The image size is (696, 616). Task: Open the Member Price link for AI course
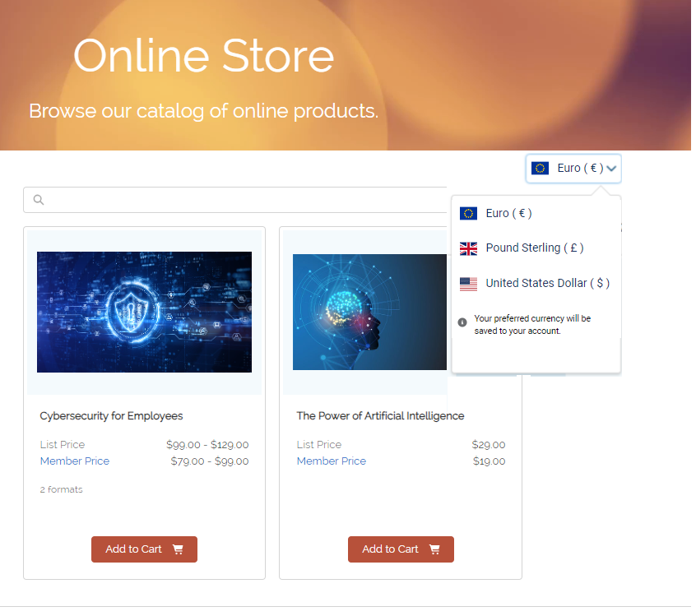pyautogui.click(x=332, y=461)
